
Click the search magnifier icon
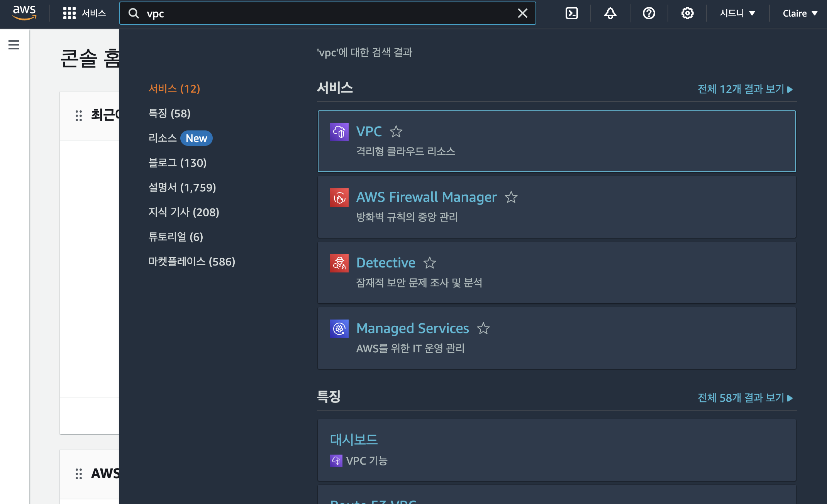(134, 14)
